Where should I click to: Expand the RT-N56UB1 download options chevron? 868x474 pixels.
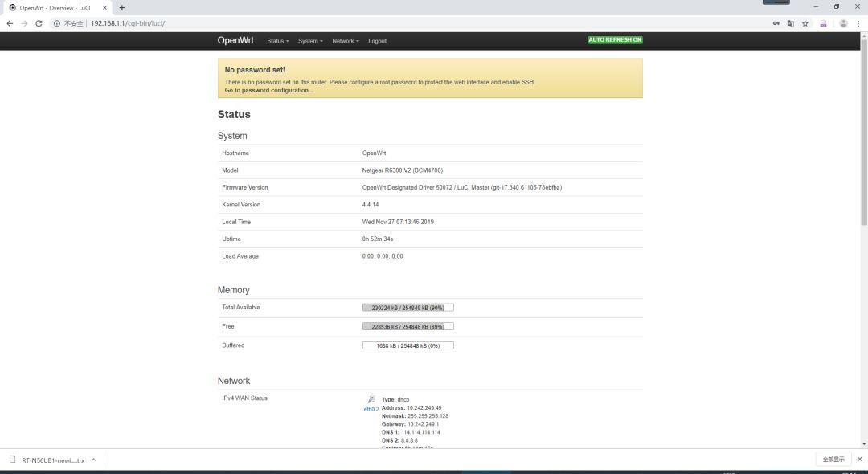(x=93, y=460)
